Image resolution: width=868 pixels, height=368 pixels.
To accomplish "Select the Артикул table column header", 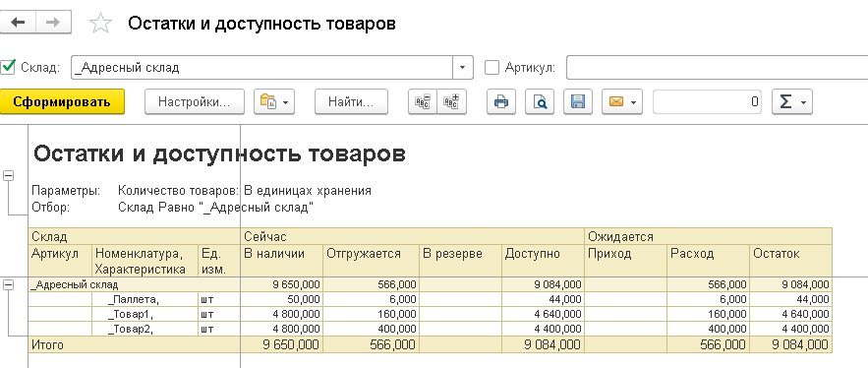I will pos(60,261).
